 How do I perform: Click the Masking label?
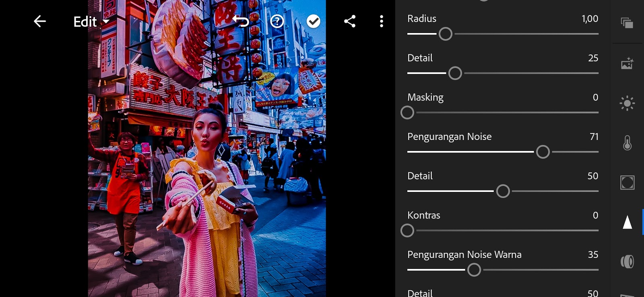[x=425, y=97]
